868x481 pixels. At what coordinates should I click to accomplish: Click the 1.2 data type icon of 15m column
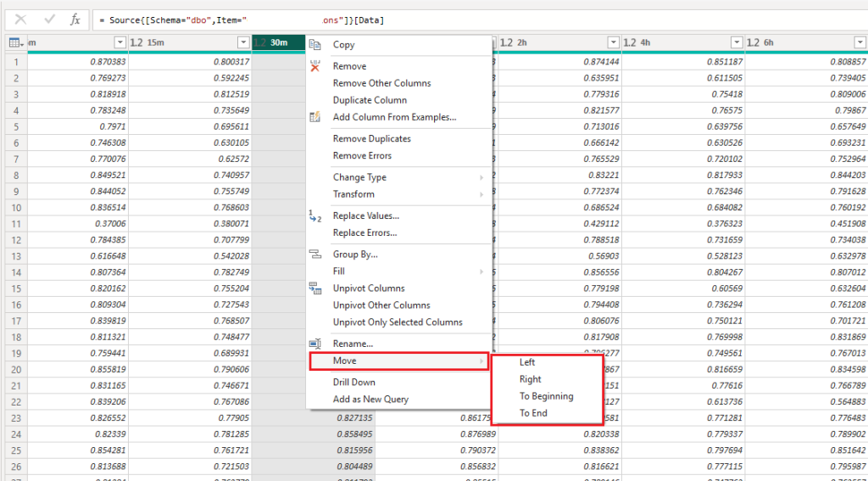[136, 42]
